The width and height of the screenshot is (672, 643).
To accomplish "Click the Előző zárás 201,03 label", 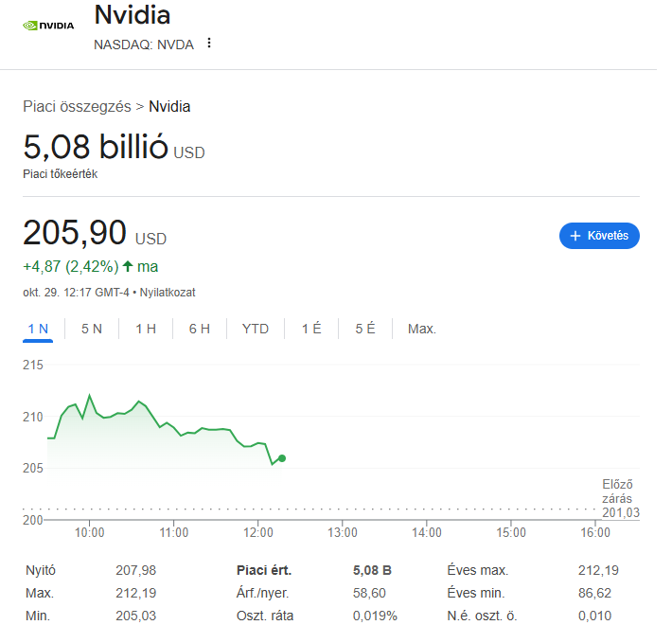I will point(620,498).
